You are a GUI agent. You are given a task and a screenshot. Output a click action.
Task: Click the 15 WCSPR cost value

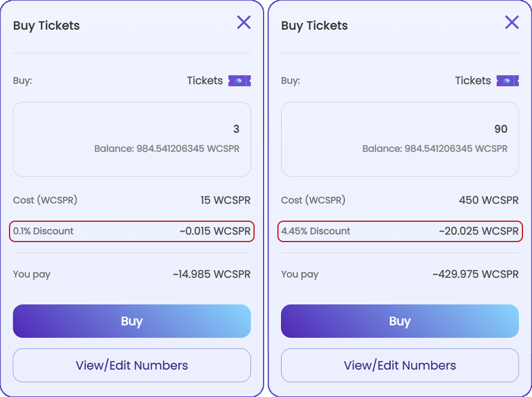point(225,200)
